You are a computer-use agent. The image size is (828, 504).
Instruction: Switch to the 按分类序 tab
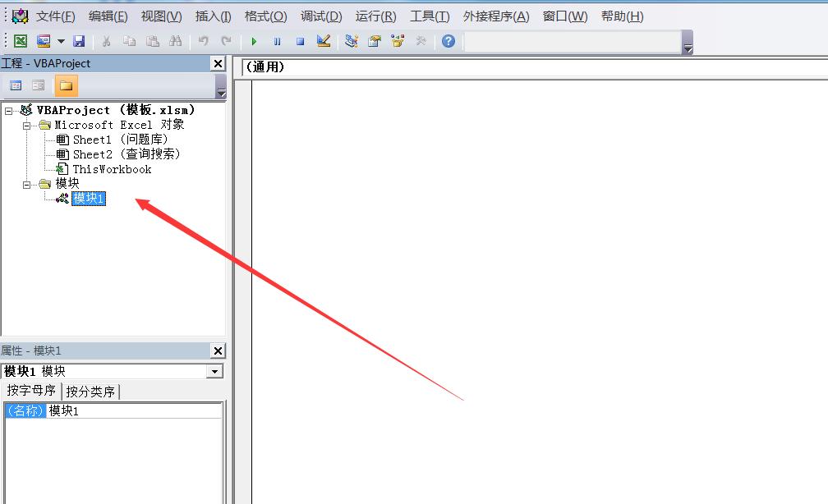pyautogui.click(x=90, y=392)
